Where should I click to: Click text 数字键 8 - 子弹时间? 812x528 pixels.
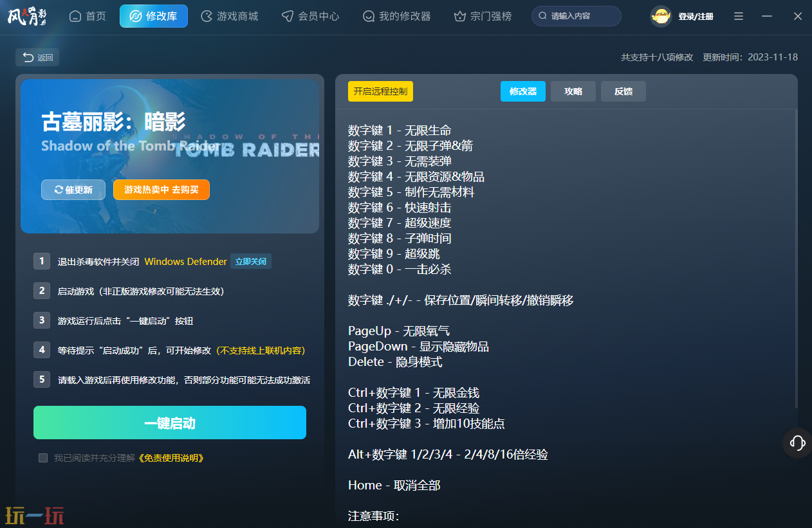click(400, 239)
